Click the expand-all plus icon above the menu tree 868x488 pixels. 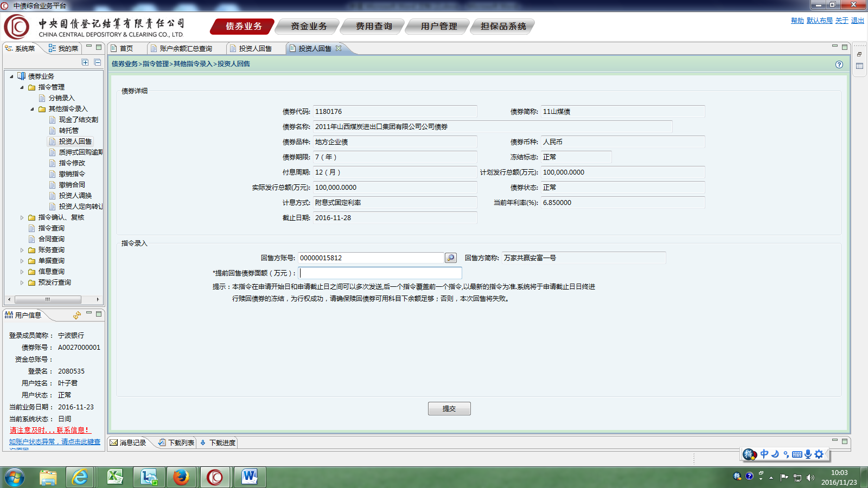pos(85,62)
